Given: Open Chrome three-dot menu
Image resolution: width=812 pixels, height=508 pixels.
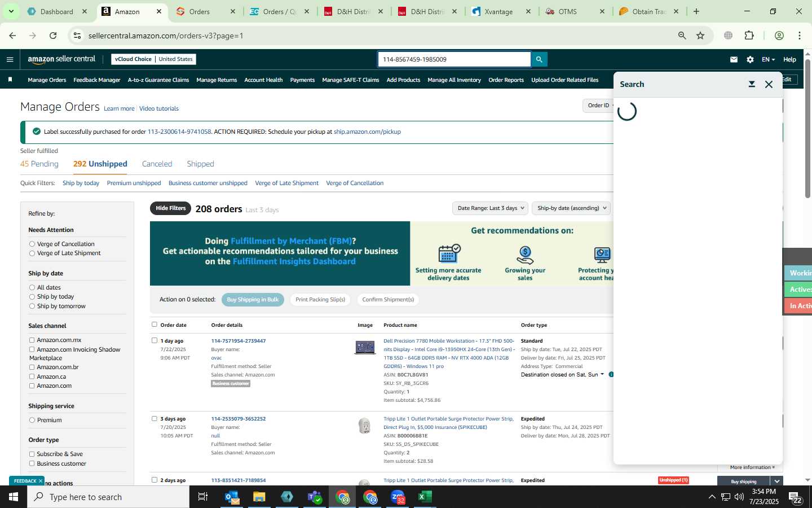Looking at the screenshot, I should (800, 36).
